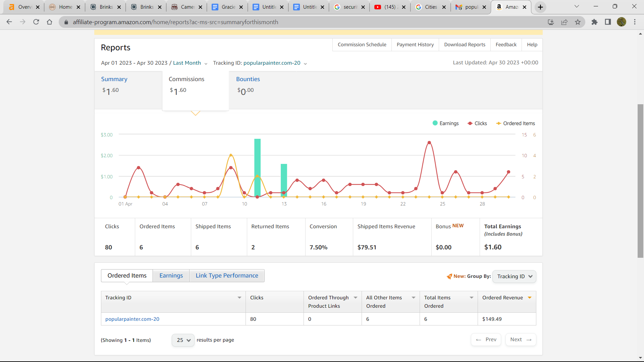Click the Next pagination button
The width and height of the screenshot is (644, 362).
pos(521,340)
